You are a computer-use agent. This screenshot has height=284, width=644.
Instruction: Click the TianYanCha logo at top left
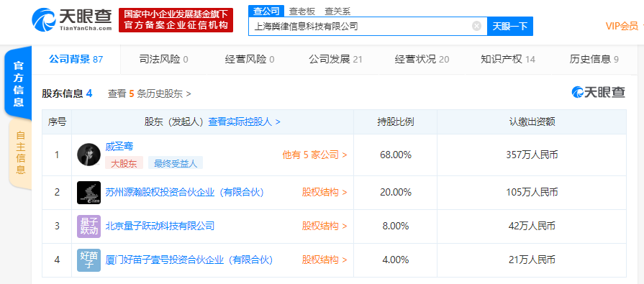pyautogui.click(x=72, y=19)
